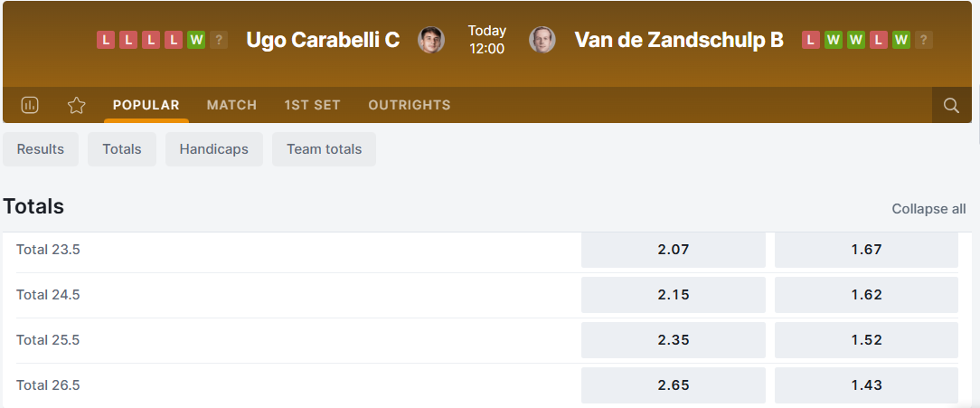The image size is (980, 408).
Task: Filter markets by Handicaps
Action: click(x=213, y=149)
